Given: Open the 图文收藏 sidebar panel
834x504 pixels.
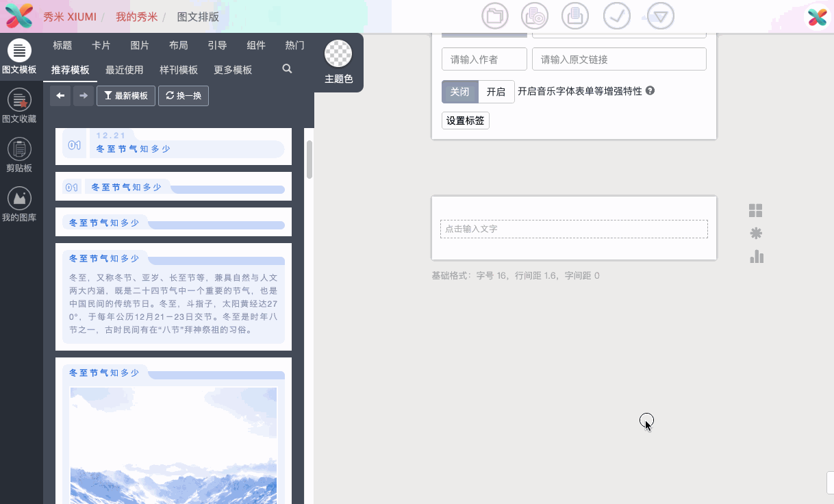Looking at the screenshot, I should (19, 106).
